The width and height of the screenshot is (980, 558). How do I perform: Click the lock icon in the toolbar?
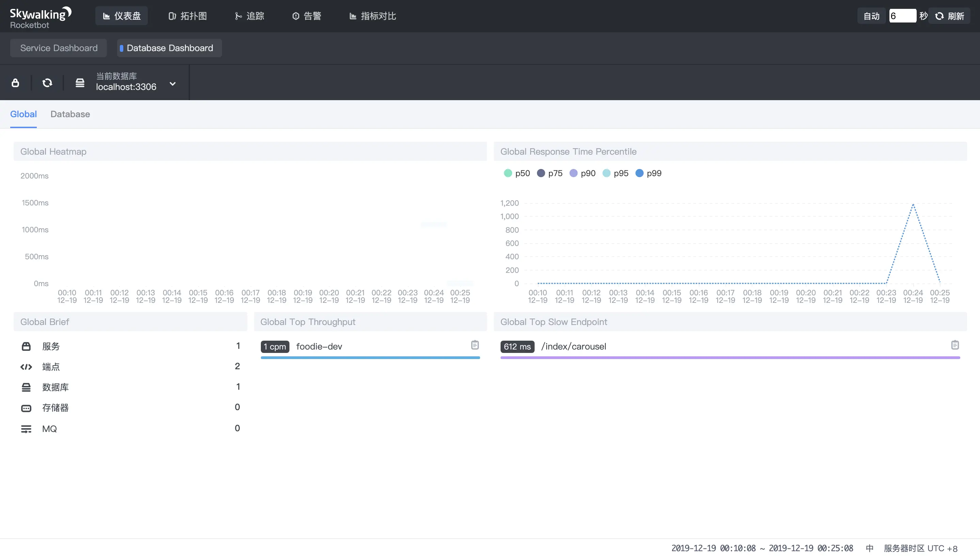coord(15,83)
